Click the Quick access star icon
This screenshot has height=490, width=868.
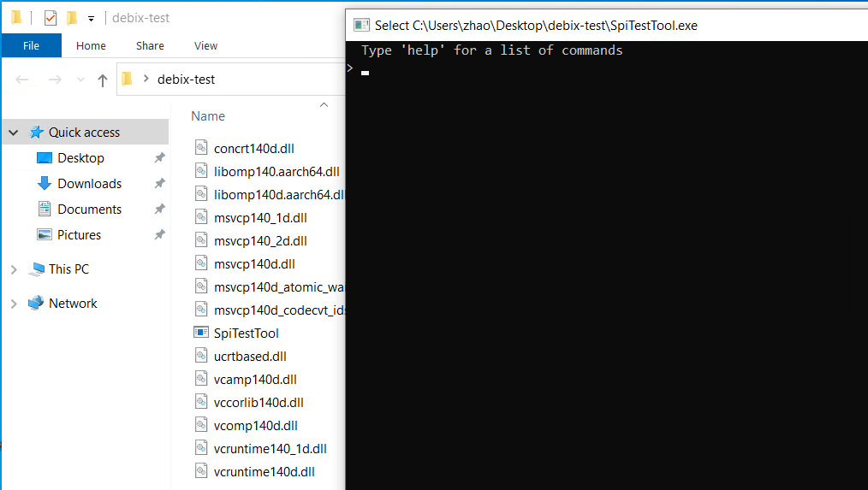click(x=37, y=133)
